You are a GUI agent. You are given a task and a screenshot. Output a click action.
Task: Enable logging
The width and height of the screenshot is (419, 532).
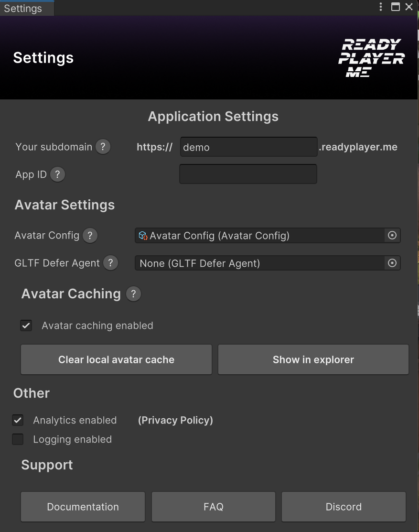[x=18, y=439]
